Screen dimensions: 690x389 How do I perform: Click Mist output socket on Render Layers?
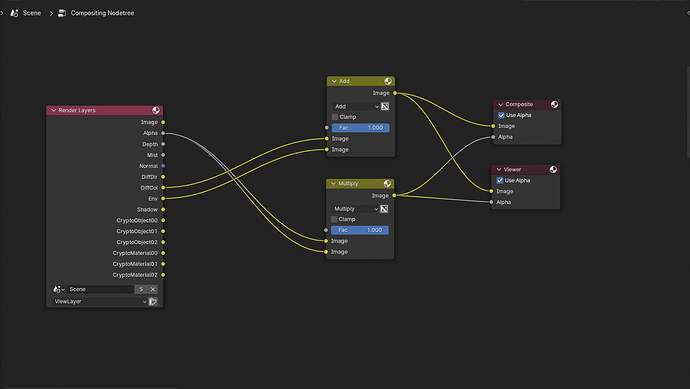163,155
